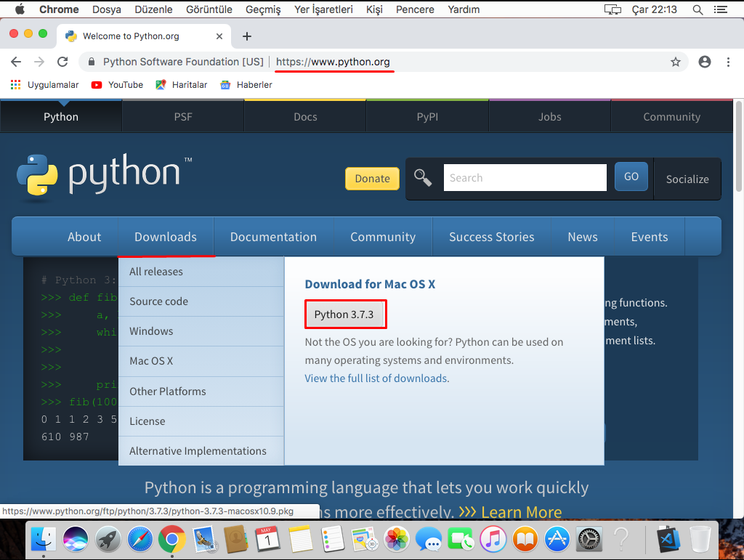Screen dimensions: 744x560
Task: Toggle the bookmark star in the address bar
Action: (x=676, y=62)
